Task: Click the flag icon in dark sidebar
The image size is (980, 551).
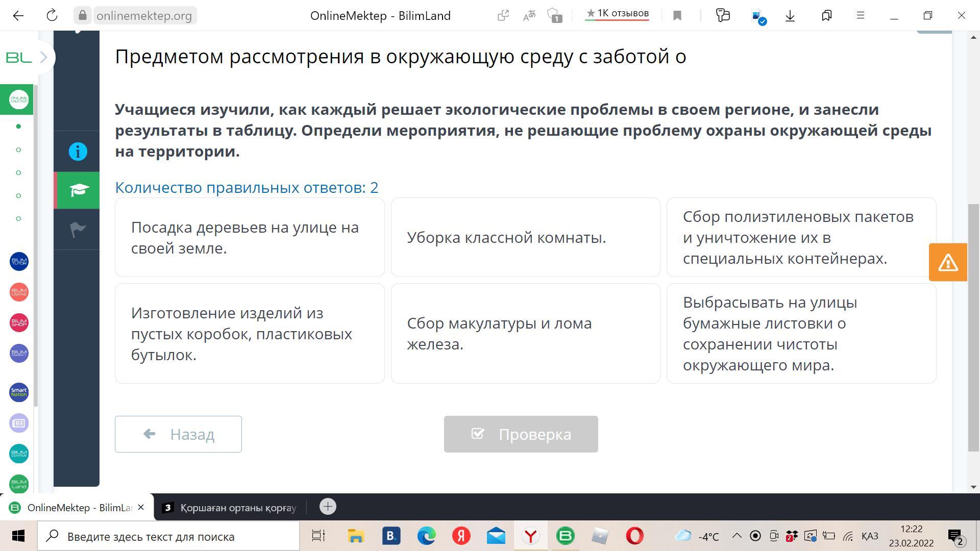Action: point(78,229)
